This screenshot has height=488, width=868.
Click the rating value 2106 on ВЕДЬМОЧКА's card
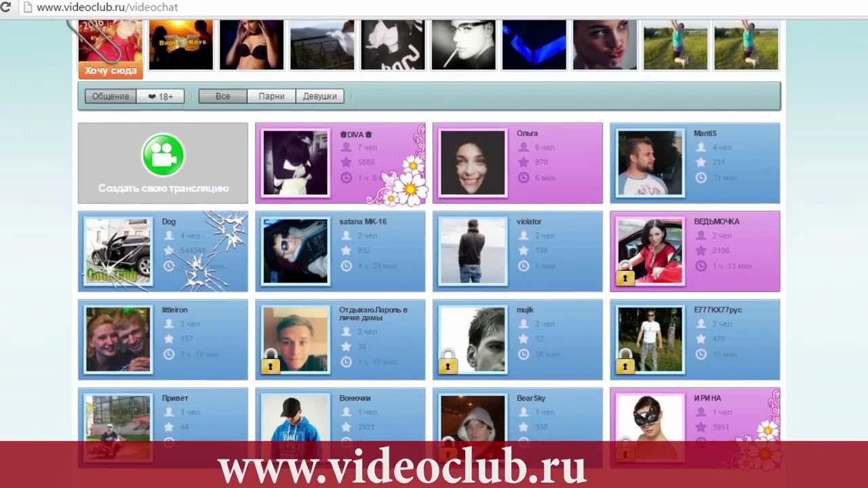(x=721, y=251)
